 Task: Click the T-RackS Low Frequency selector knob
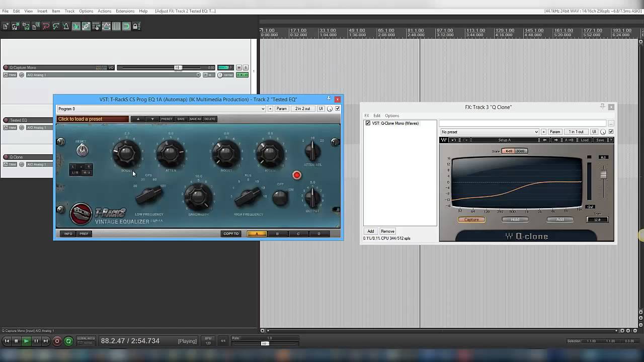coord(149,196)
